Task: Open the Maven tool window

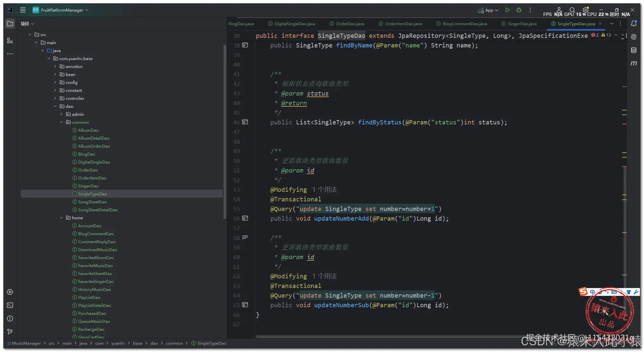Action: click(x=634, y=63)
